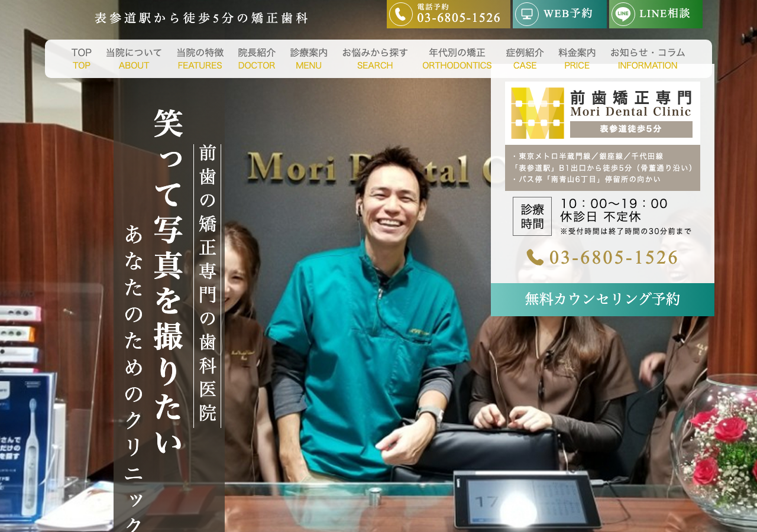Open お悩みから探す SEARCH

[x=375, y=59]
